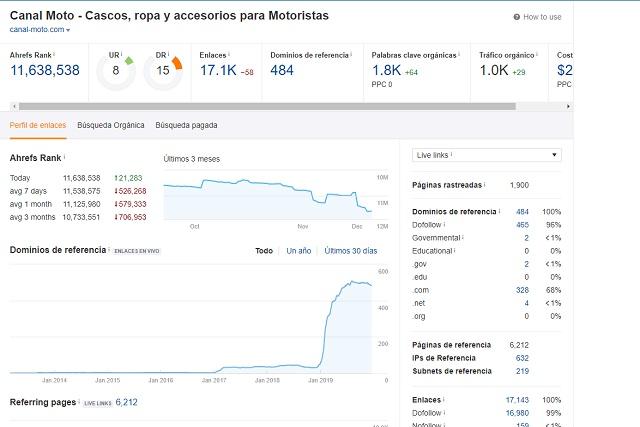Click the info icon inside Live links selector
Screen dimensions: 640x427
[x=451, y=154]
